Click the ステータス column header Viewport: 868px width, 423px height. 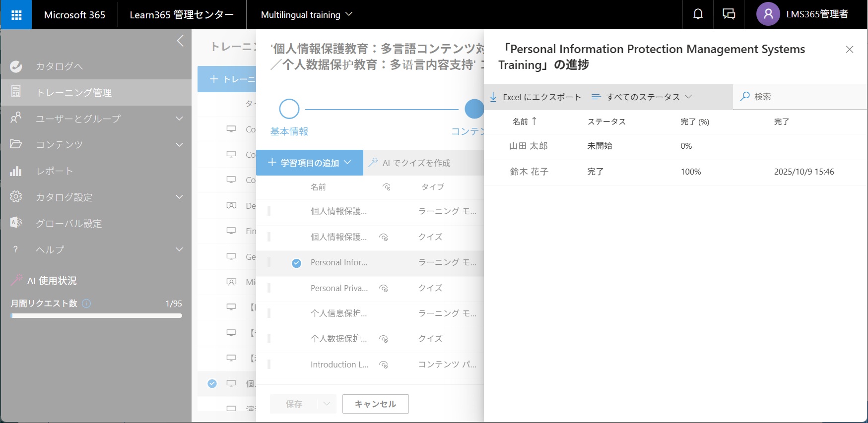[x=606, y=121]
